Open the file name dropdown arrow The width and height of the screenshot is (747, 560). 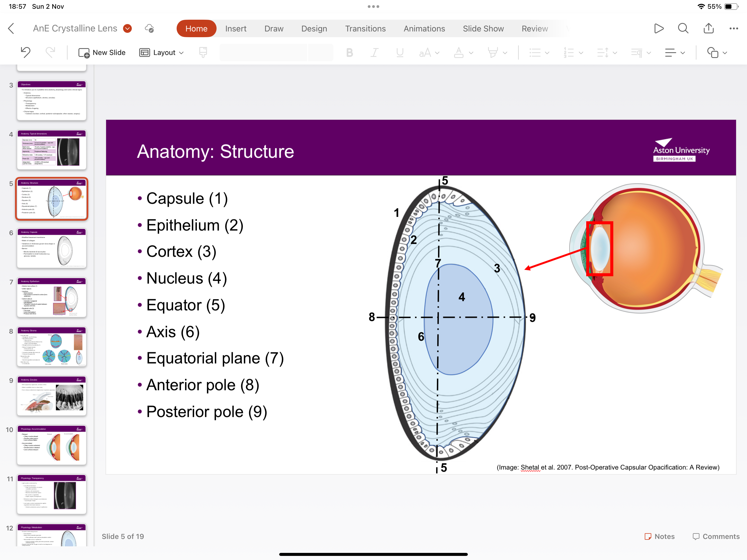pos(127,28)
